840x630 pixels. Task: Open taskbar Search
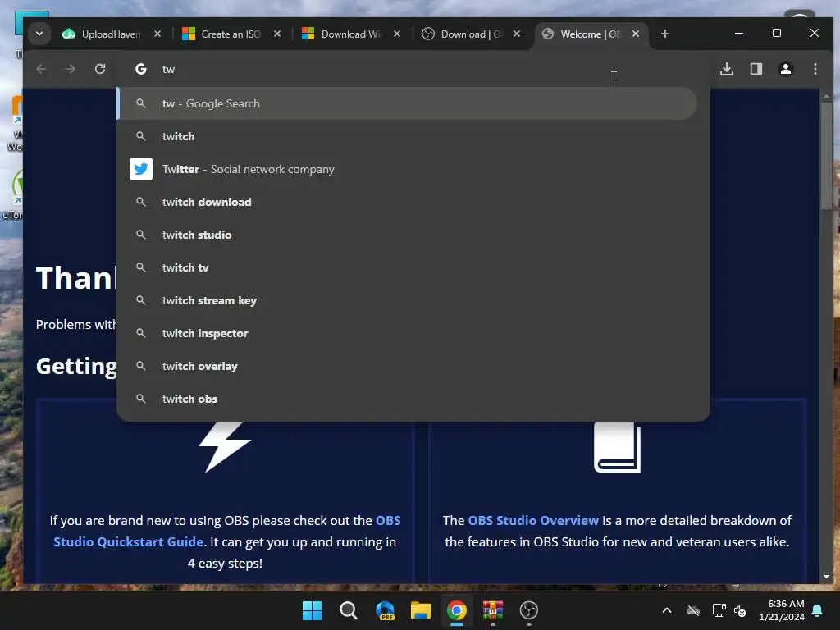pos(348,610)
